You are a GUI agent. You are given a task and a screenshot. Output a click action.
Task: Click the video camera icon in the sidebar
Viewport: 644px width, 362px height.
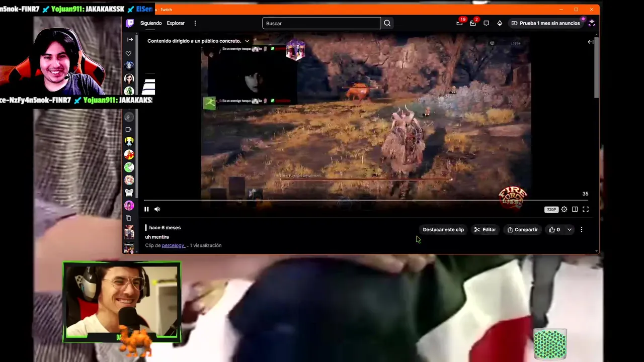(x=128, y=129)
